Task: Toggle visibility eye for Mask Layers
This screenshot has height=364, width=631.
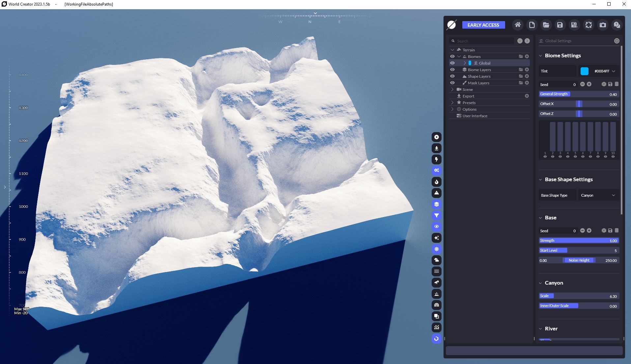Action: [452, 83]
